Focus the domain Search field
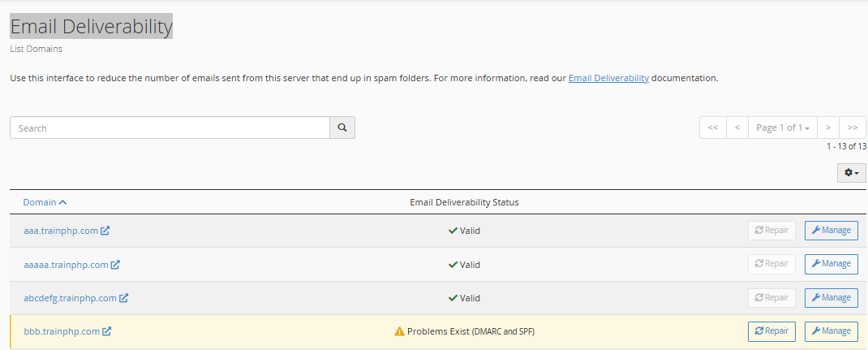 click(170, 127)
